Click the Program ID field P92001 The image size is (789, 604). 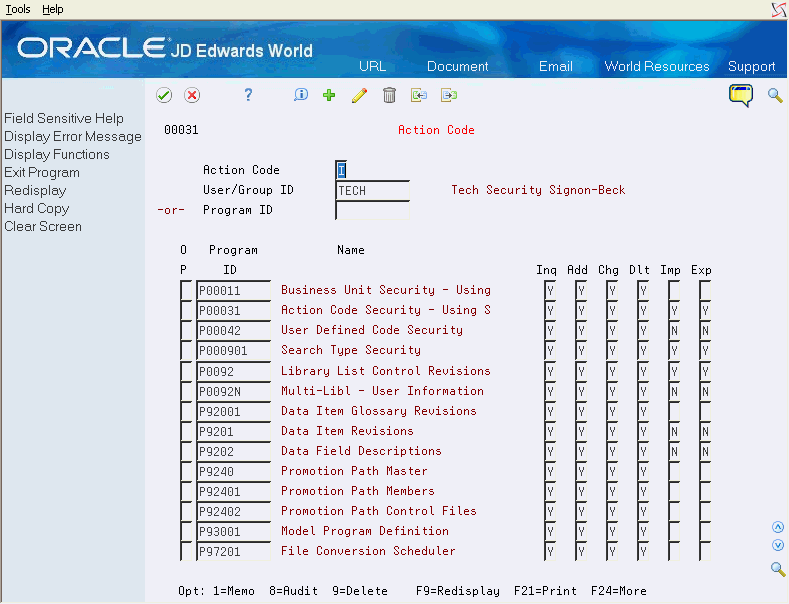(233, 412)
